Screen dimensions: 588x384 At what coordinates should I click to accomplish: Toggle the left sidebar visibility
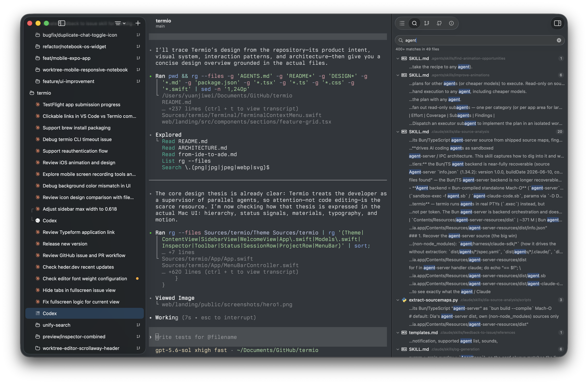pos(62,23)
